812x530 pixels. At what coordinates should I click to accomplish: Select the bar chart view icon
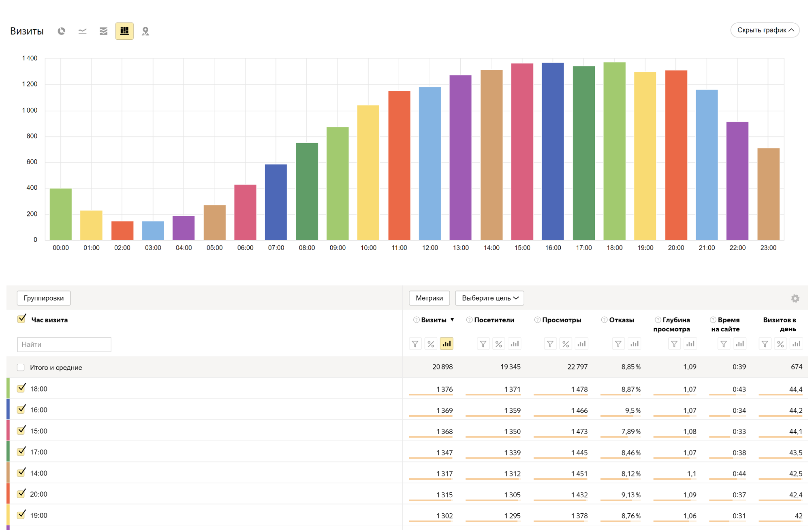point(124,31)
